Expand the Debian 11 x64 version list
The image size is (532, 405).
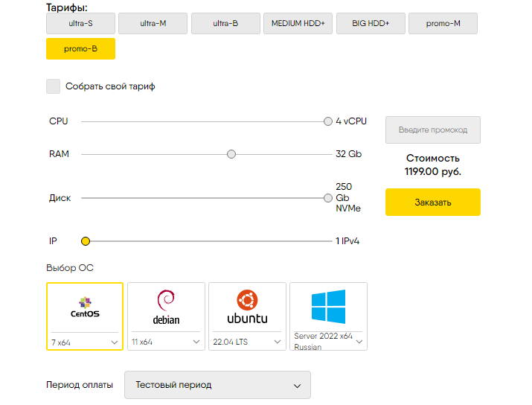click(166, 342)
